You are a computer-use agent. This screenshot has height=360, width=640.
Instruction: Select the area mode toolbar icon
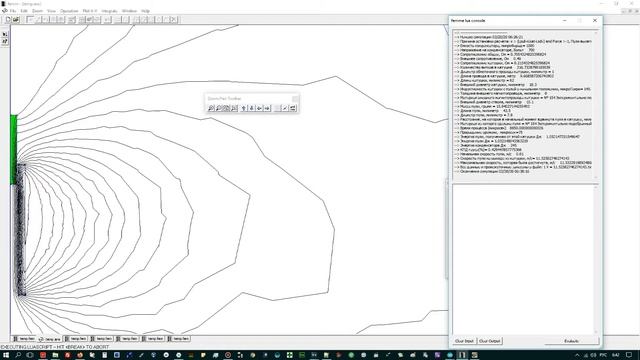coord(46,19)
